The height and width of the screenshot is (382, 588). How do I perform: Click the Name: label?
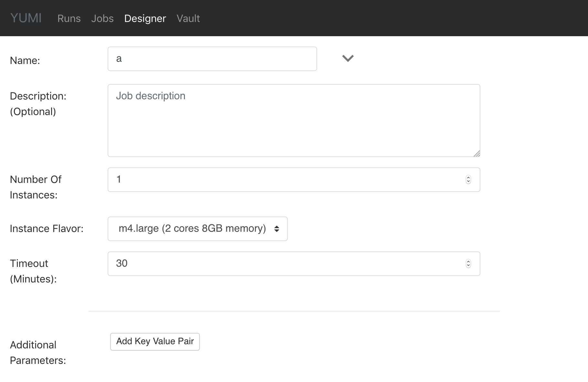coord(25,60)
